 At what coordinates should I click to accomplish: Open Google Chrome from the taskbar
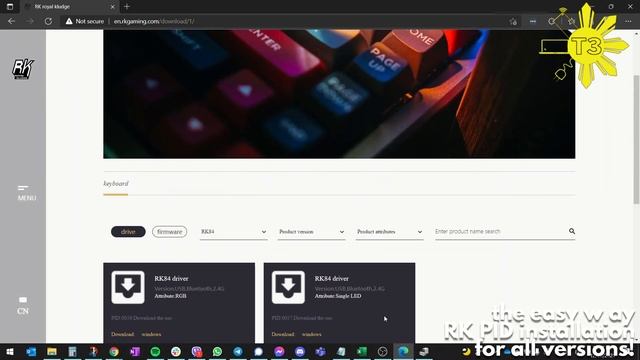click(114, 351)
